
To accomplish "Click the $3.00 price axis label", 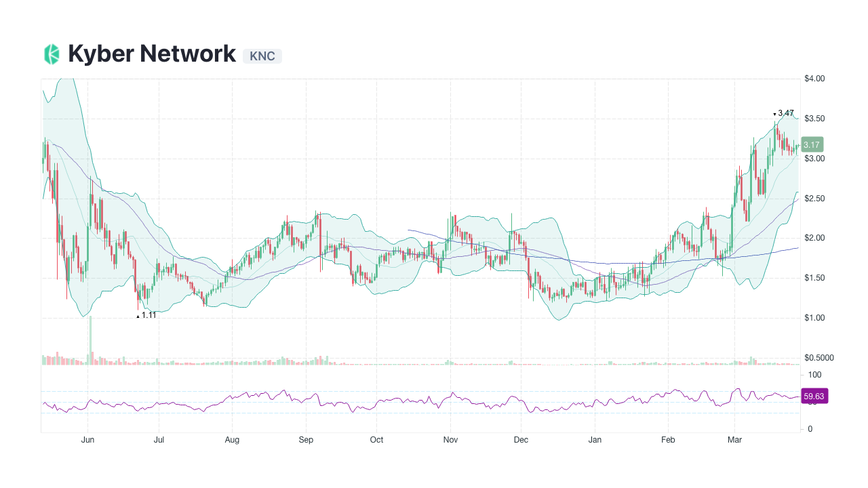I will pyautogui.click(x=814, y=159).
